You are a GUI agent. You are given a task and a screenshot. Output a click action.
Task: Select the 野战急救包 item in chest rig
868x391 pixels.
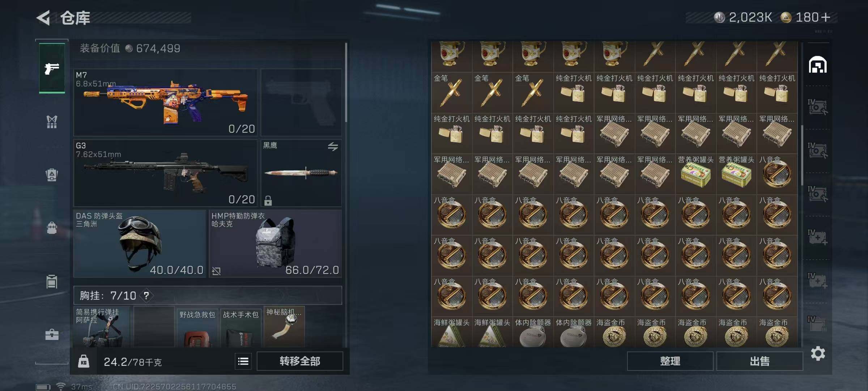pos(197,327)
